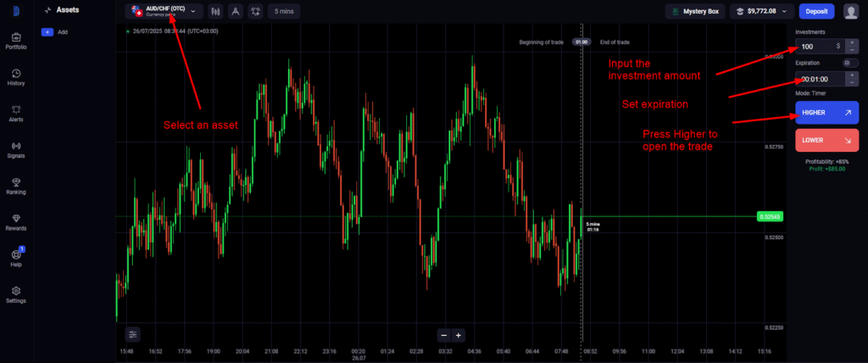Decrease expiration time with minus stepper
The height and width of the screenshot is (363, 868).
(x=852, y=82)
